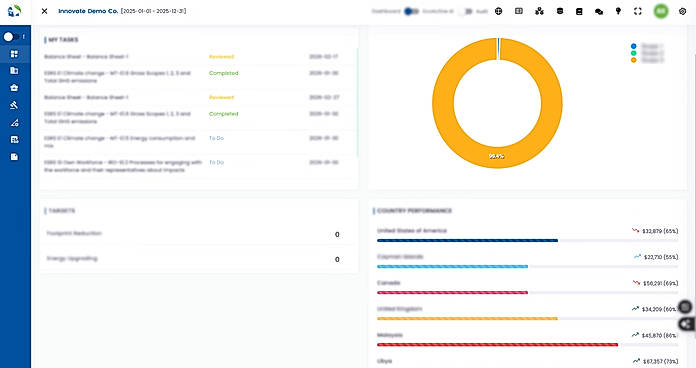Viewport: 696px width, 368px height.
Task: Click the server book icon in the toolbar
Action: click(579, 12)
